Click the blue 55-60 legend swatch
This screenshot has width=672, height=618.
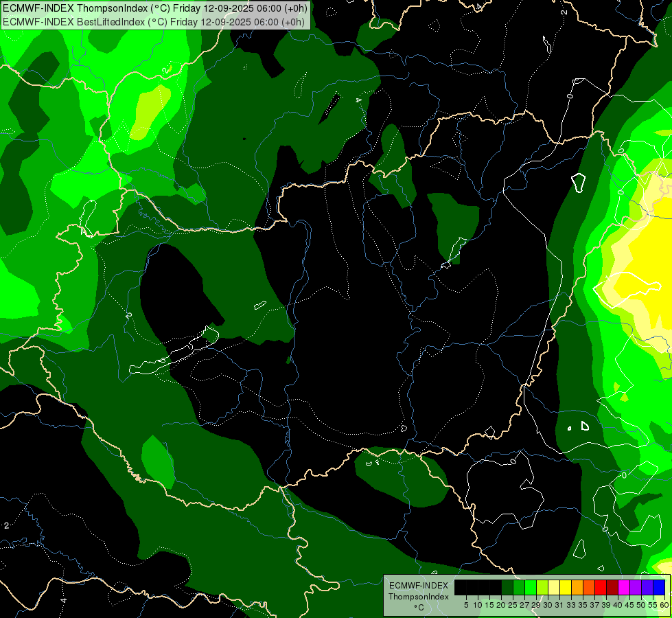[x=659, y=587]
